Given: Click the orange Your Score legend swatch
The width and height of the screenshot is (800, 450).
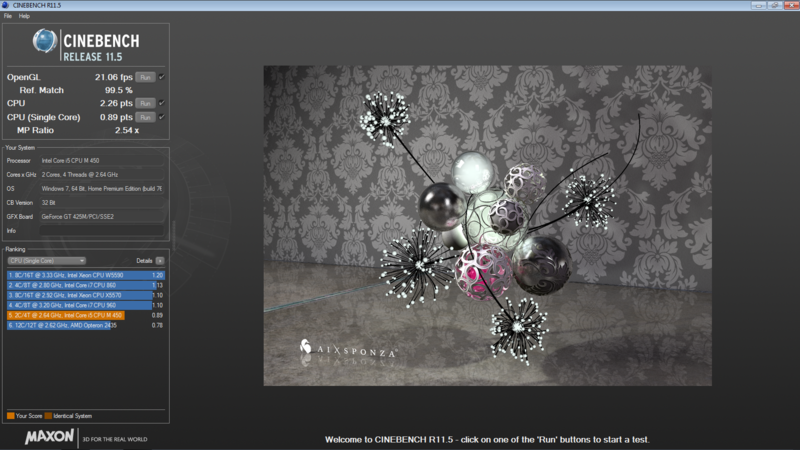Looking at the screenshot, I should point(10,416).
